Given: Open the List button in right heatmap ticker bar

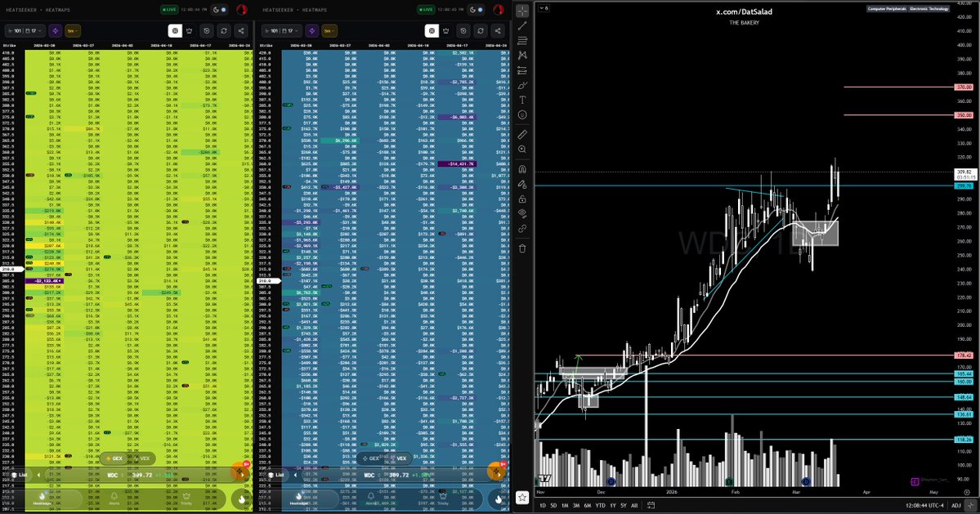Looking at the screenshot, I should [x=276, y=476].
